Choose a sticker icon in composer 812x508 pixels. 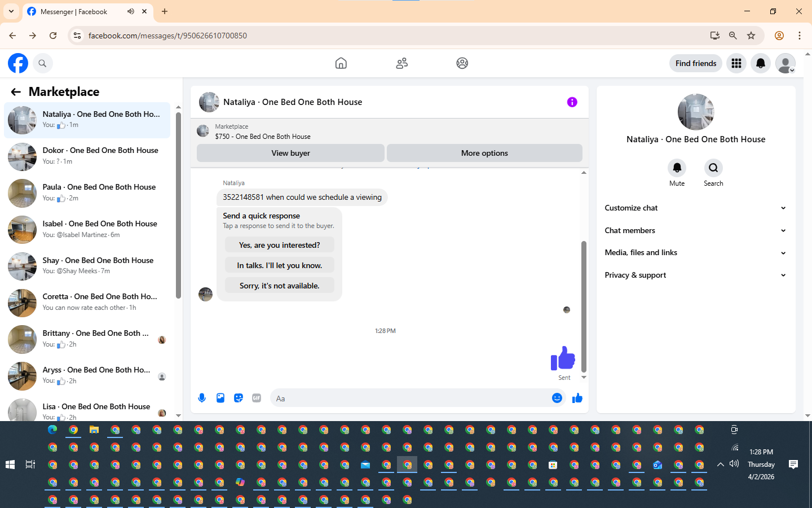[239, 398]
